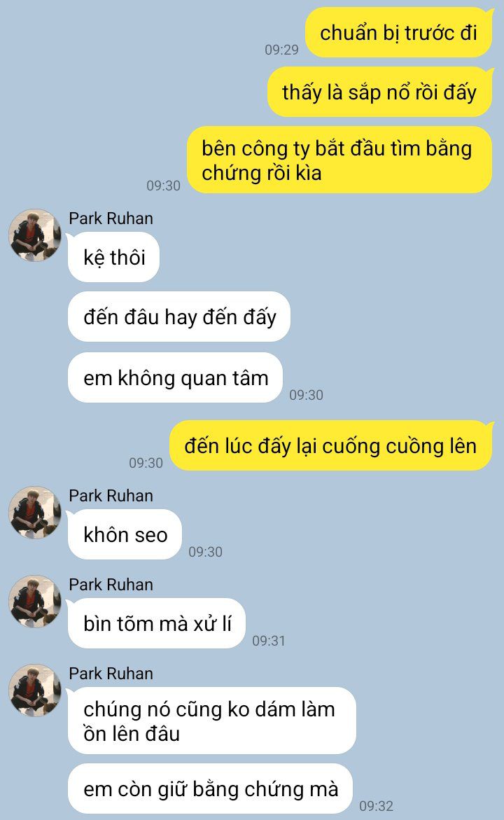Open Park Ruhan's avatar above "kệ thôi"
This screenshot has height=820, width=504.
pyautogui.click(x=35, y=235)
